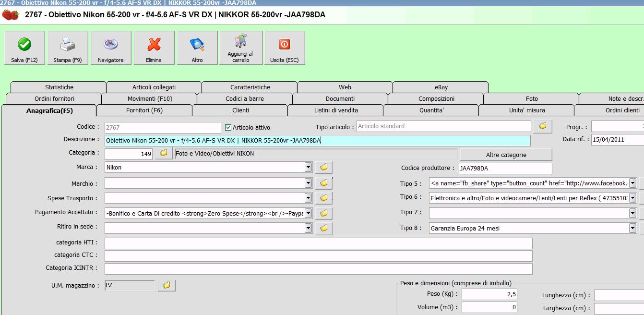Open the Altro magnifier button
This screenshot has width=644, height=315.
pos(197,48)
